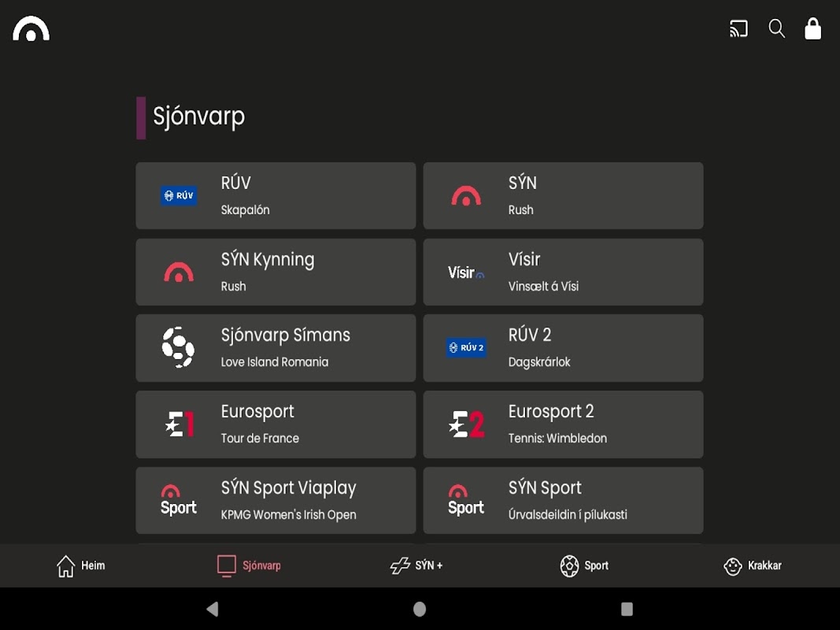Open the RÚV 2 channel title
The width and height of the screenshot is (840, 630).
click(x=530, y=335)
